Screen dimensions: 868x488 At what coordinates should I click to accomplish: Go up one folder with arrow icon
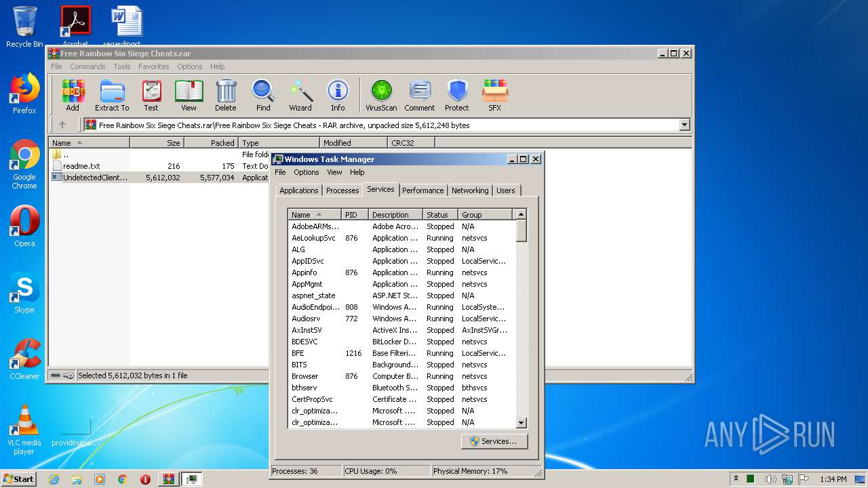[62, 125]
